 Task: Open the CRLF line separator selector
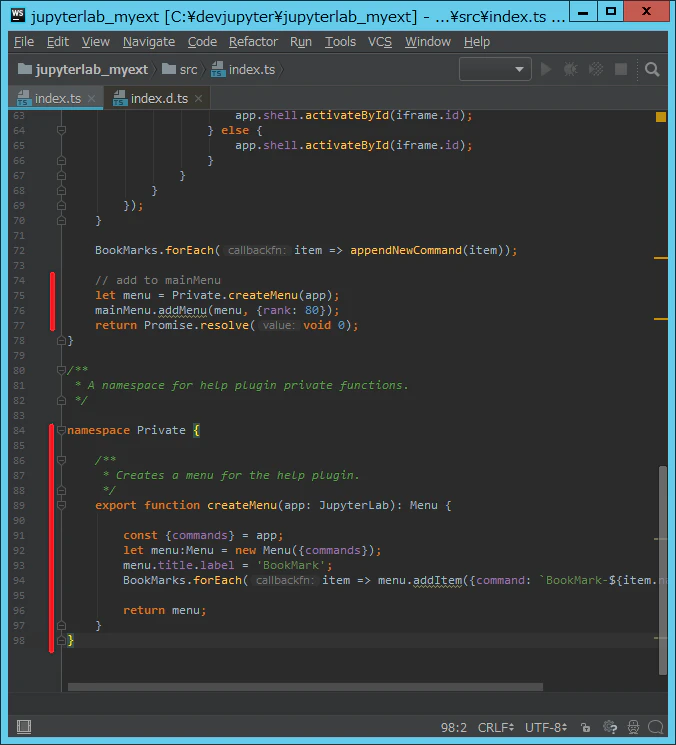[x=495, y=727]
